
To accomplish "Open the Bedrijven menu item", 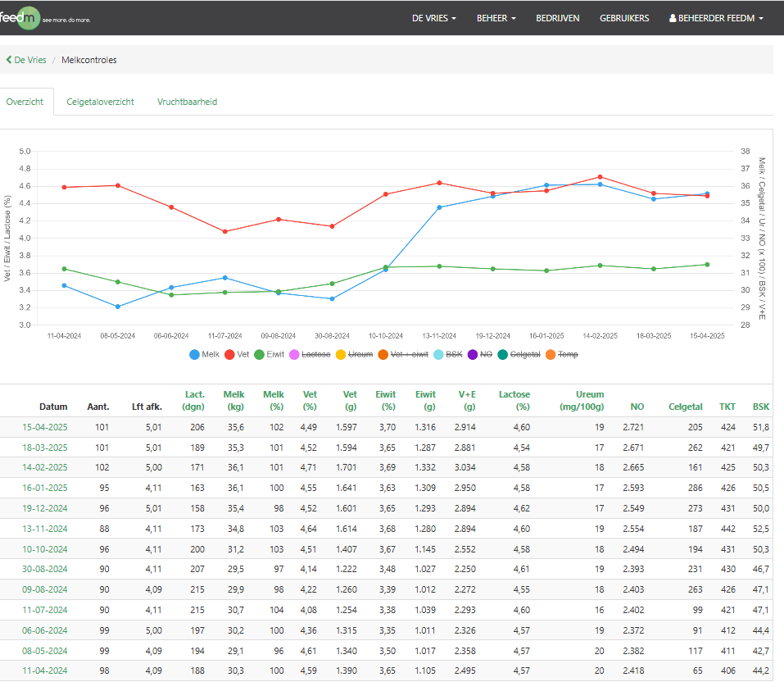I will 557,18.
